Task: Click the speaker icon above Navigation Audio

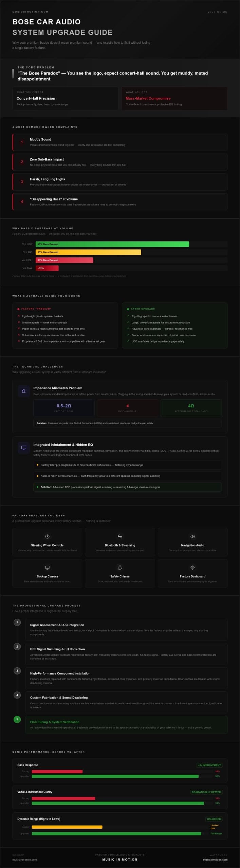Action: click(192, 536)
